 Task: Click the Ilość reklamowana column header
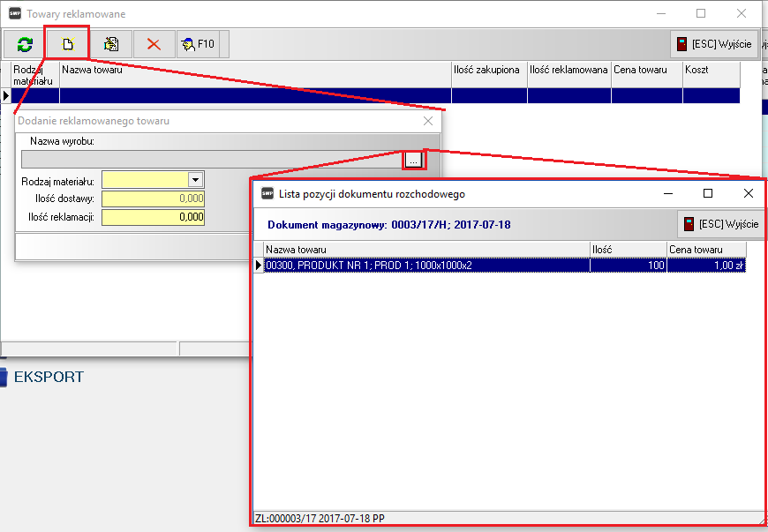coord(568,70)
